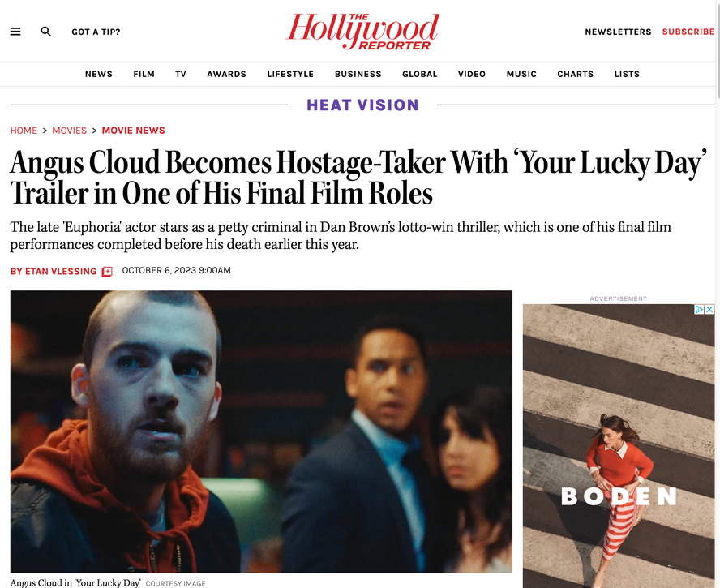Click the Movies breadcrumb link
The image size is (720, 588).
coord(70,131)
